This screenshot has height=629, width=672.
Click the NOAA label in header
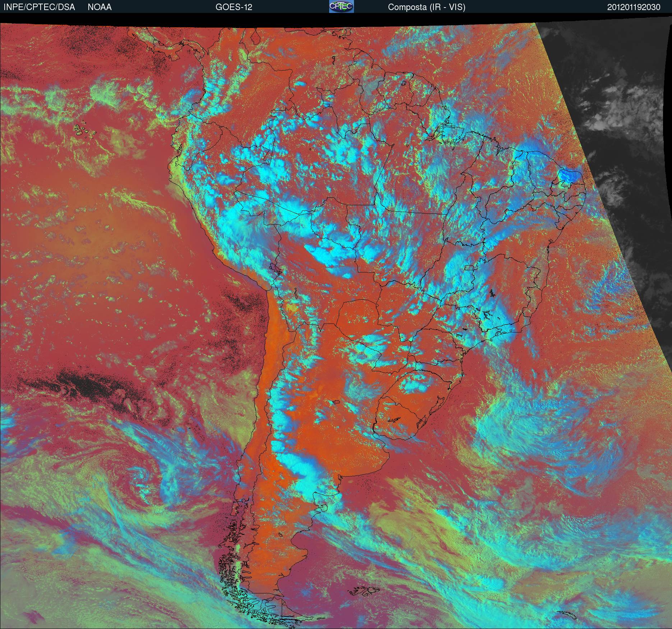tap(100, 7)
